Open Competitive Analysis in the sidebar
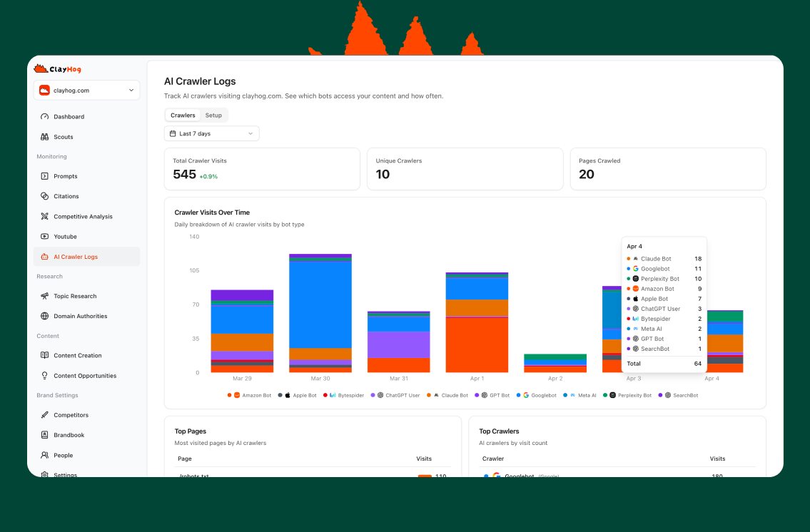810x532 pixels. tap(83, 217)
